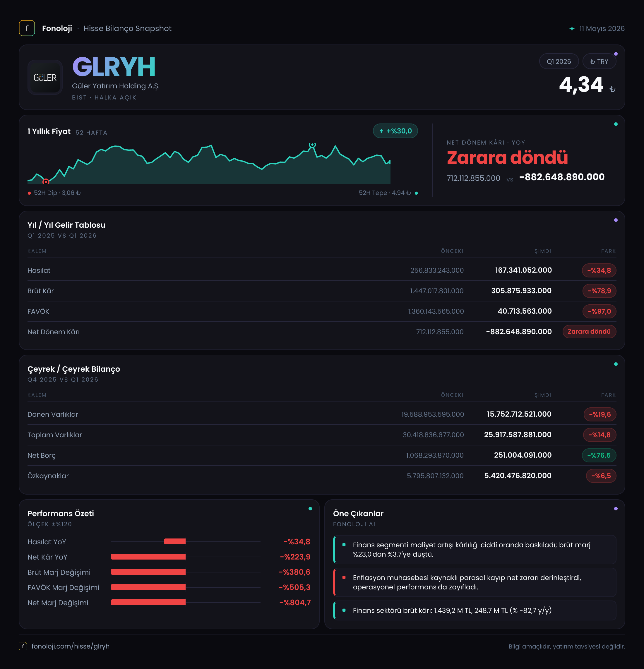Click the purple dot on Öne Çıkanlar card
Image resolution: width=644 pixels, height=669 pixels.
[616, 509]
